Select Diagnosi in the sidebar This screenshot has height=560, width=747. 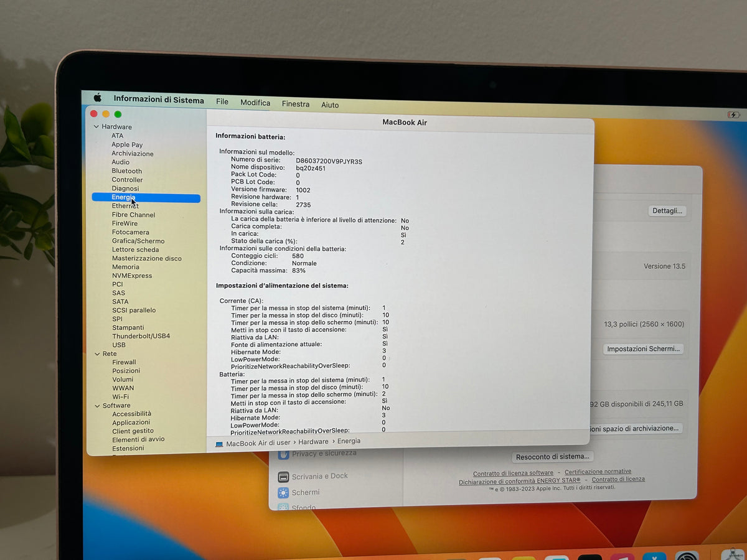[x=126, y=189]
